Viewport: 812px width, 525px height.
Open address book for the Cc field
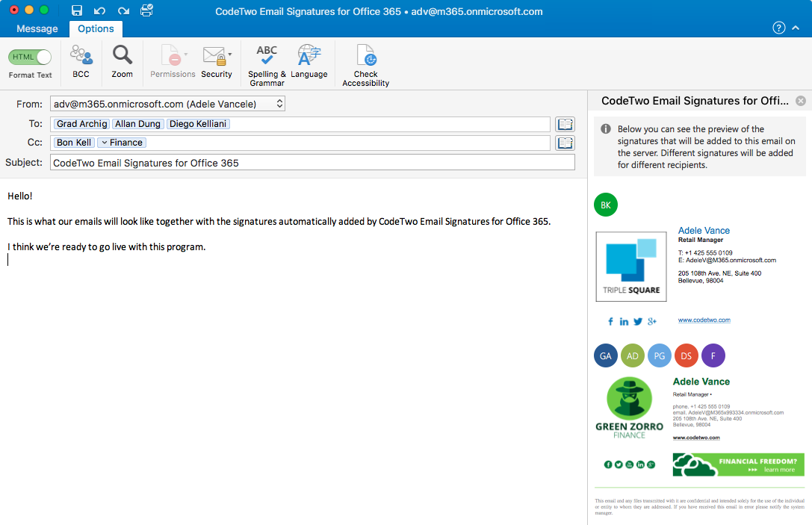[565, 143]
